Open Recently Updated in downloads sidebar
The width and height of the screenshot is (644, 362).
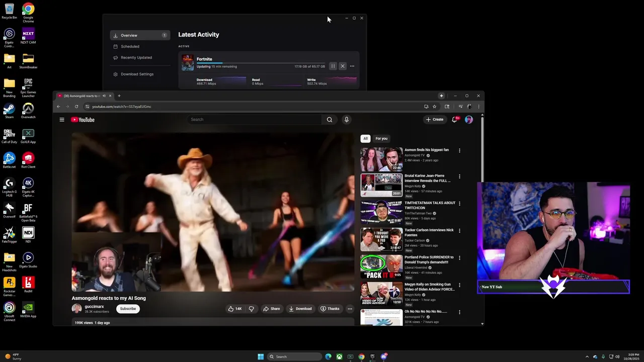[136, 57]
